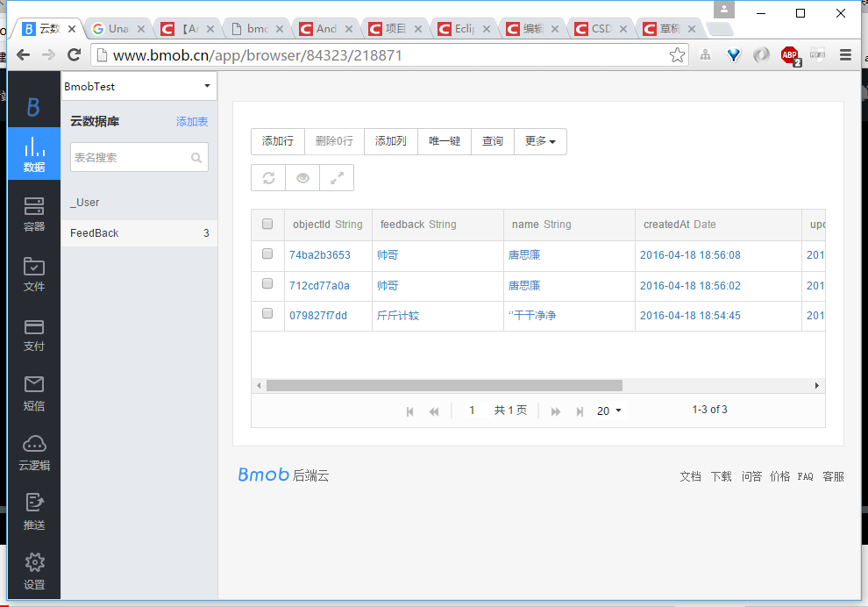This screenshot has width=868, height=607.
Task: Click the FAQ footer link
Action: (x=806, y=476)
